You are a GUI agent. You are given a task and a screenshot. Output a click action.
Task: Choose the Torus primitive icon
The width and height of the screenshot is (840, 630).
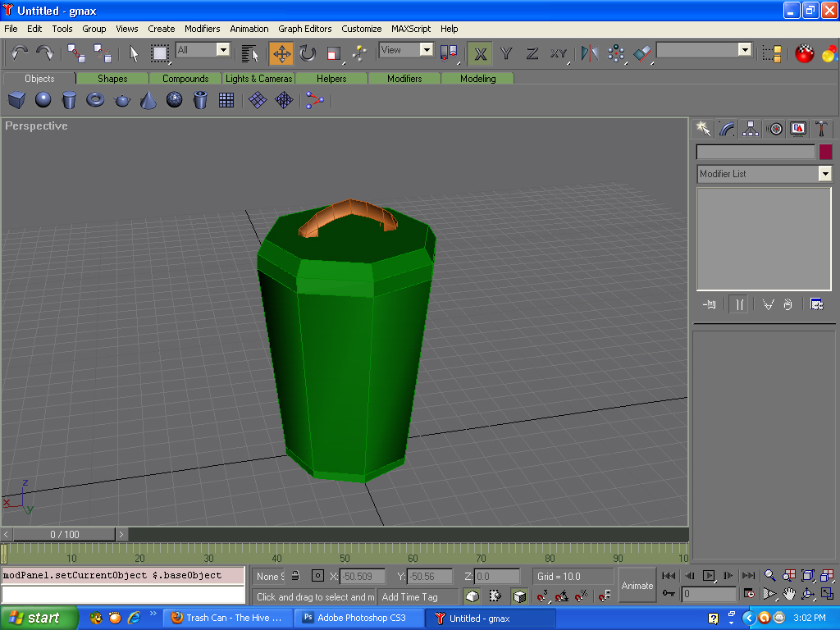pyautogui.click(x=95, y=99)
